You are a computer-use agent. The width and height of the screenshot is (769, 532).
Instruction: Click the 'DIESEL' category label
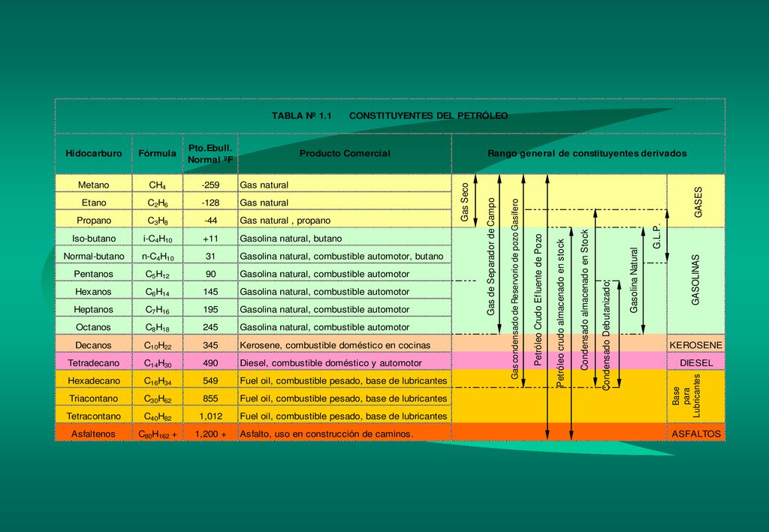696,362
